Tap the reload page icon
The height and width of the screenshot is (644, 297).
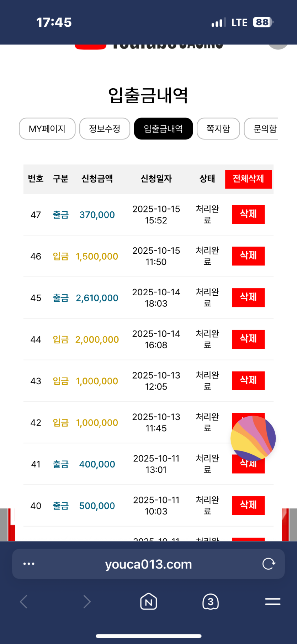pos(269,564)
